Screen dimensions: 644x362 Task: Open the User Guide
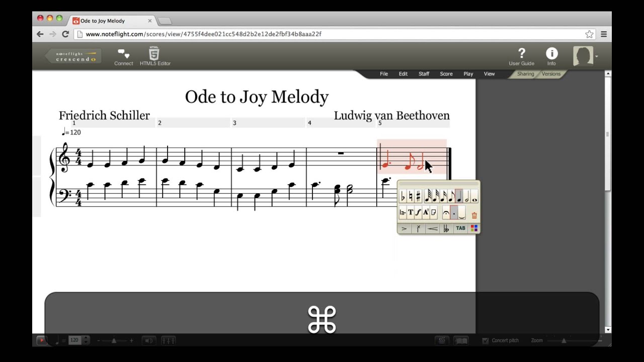[521, 57]
